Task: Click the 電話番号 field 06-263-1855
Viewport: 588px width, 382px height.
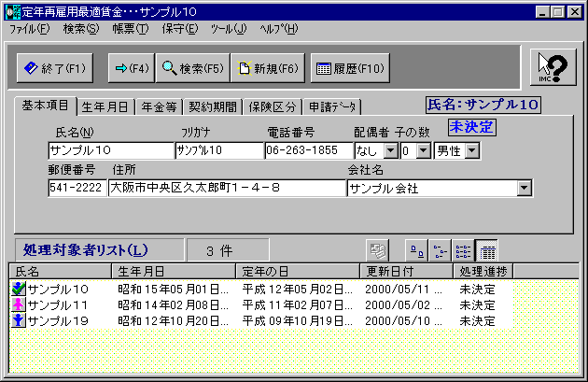Action: point(309,150)
